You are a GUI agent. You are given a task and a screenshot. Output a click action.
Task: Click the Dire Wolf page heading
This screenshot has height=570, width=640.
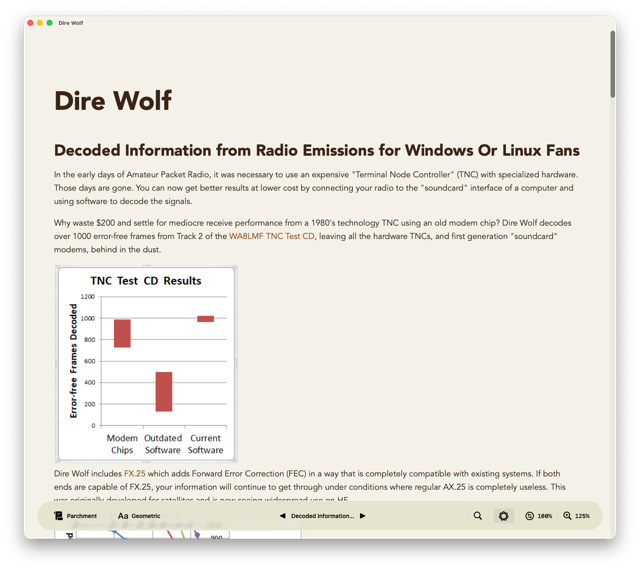click(x=113, y=101)
